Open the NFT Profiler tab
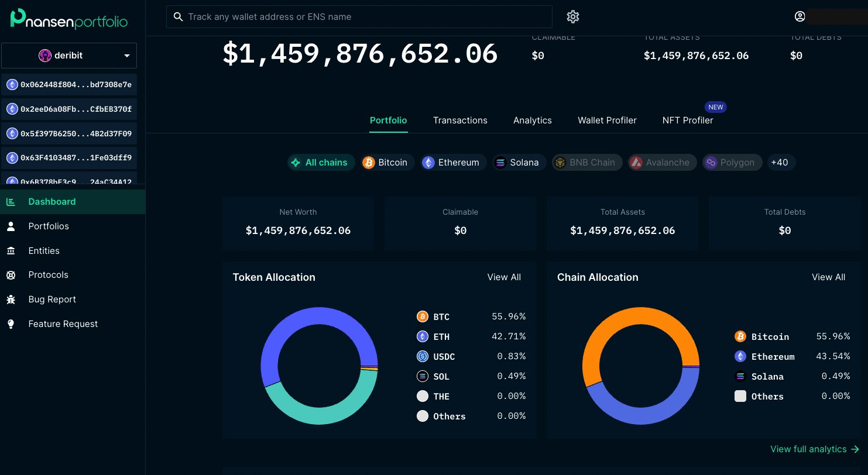 [688, 120]
